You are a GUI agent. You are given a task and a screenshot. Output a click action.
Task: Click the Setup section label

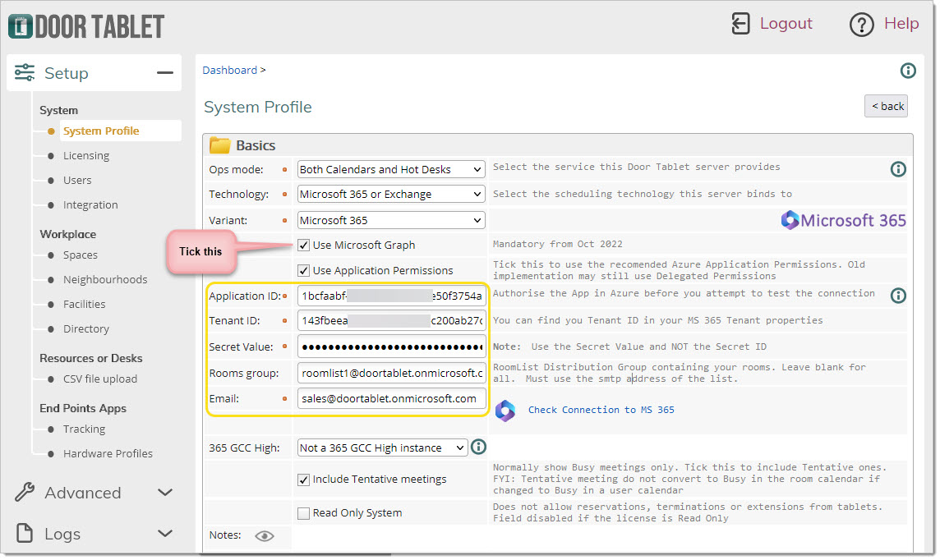[67, 73]
